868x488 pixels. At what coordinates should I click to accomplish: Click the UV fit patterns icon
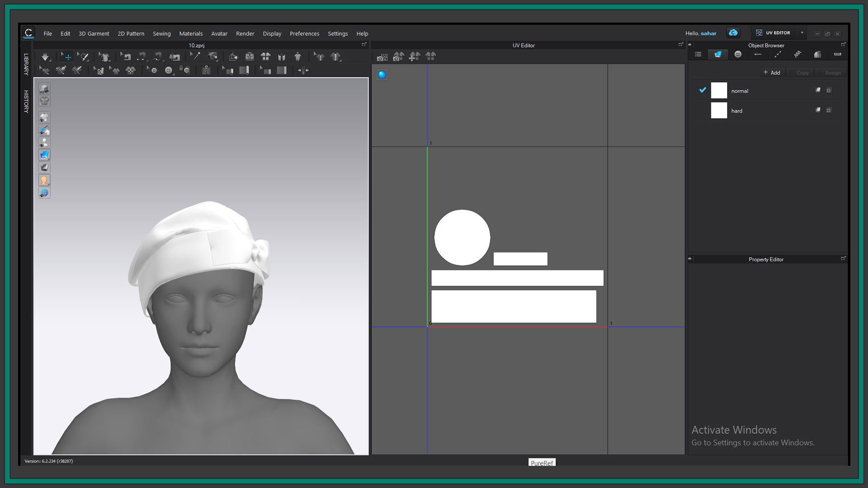click(431, 57)
